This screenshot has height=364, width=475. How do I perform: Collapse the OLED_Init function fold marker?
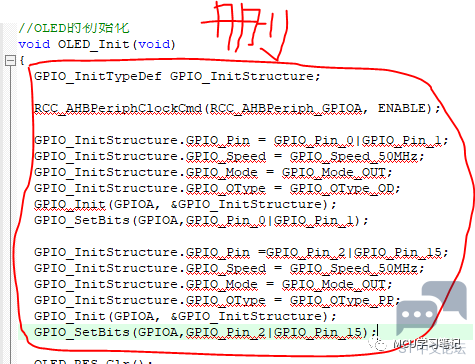[x=10, y=60]
